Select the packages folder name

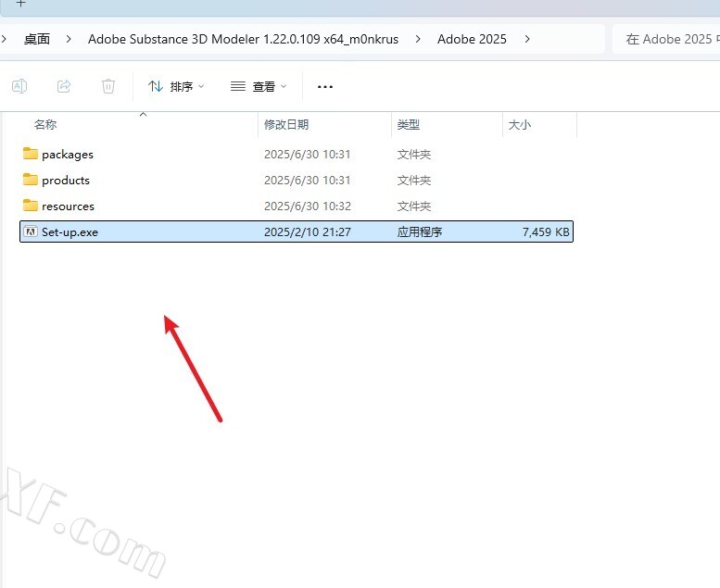tap(68, 155)
